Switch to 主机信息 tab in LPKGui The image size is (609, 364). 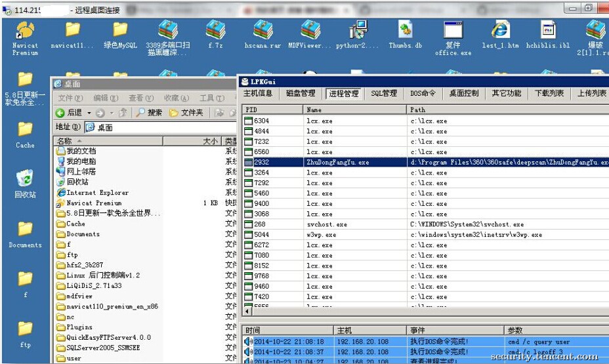(258, 93)
